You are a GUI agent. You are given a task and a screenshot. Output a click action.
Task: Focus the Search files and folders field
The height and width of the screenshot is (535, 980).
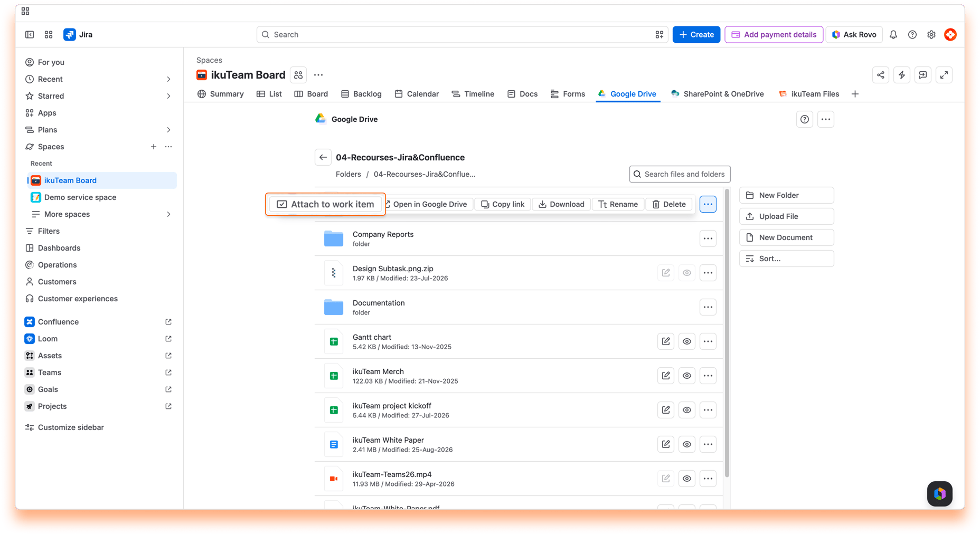click(680, 174)
